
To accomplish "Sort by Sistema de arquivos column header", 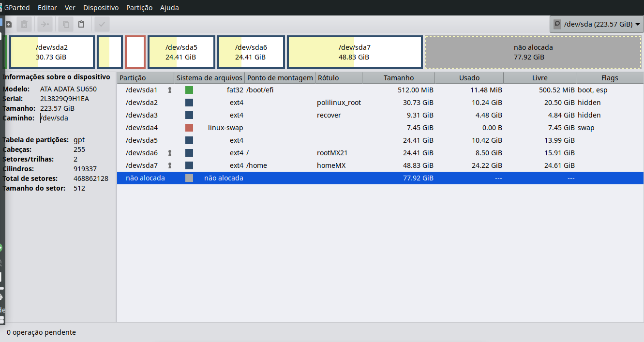I will [x=209, y=78].
